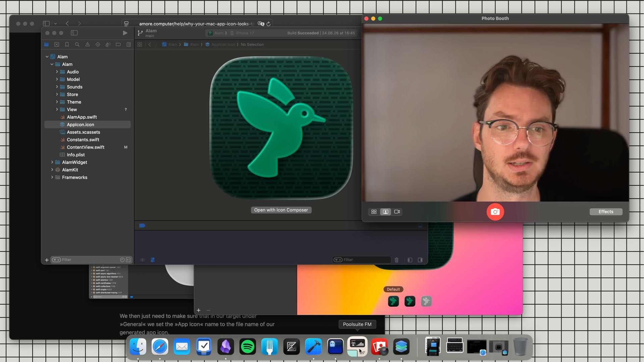Open the Source Control navigator icon
Viewport: 644px width, 362px height.
click(x=57, y=45)
